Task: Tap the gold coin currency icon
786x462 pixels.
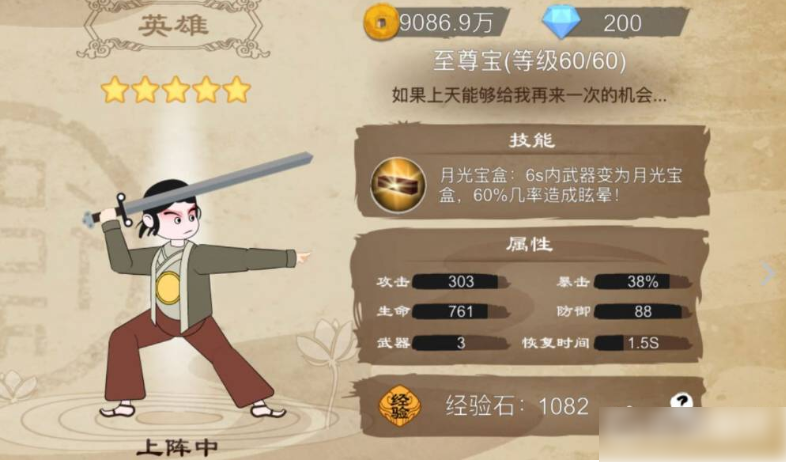Action: coord(381,22)
